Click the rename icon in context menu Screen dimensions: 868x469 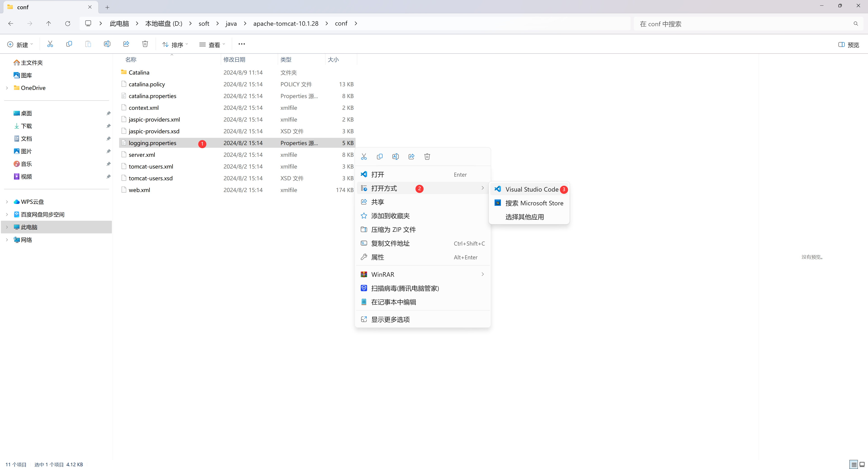click(x=395, y=157)
